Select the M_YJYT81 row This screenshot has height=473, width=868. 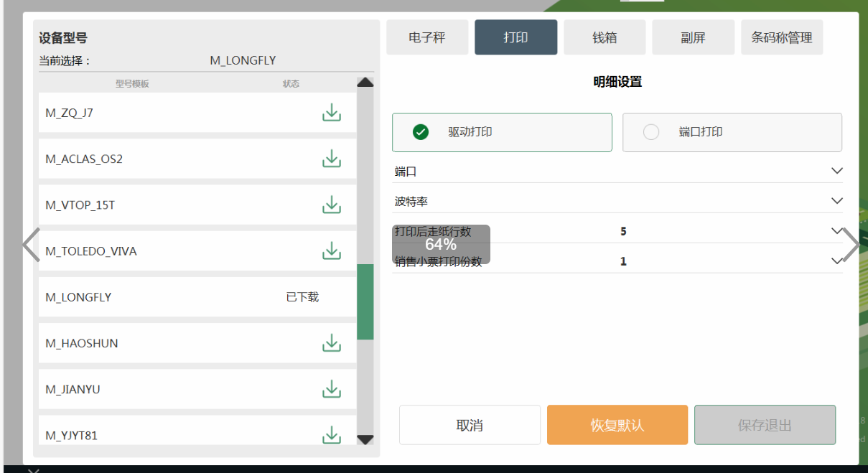[x=197, y=430]
